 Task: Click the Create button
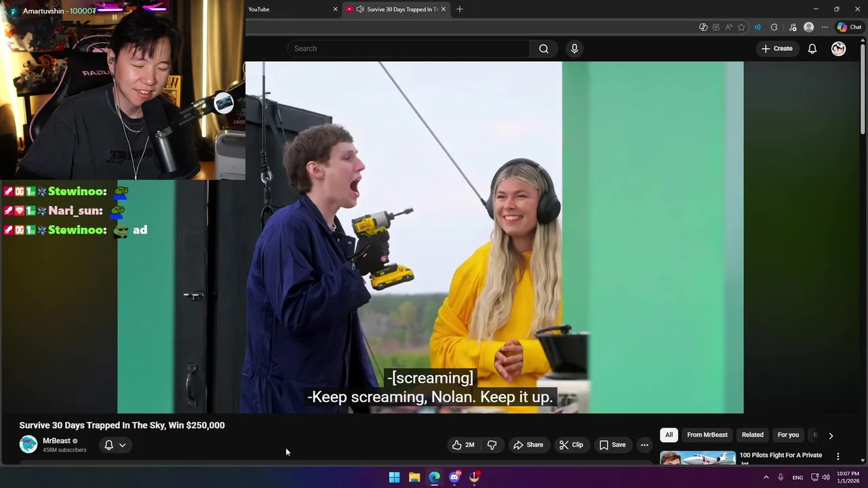776,49
